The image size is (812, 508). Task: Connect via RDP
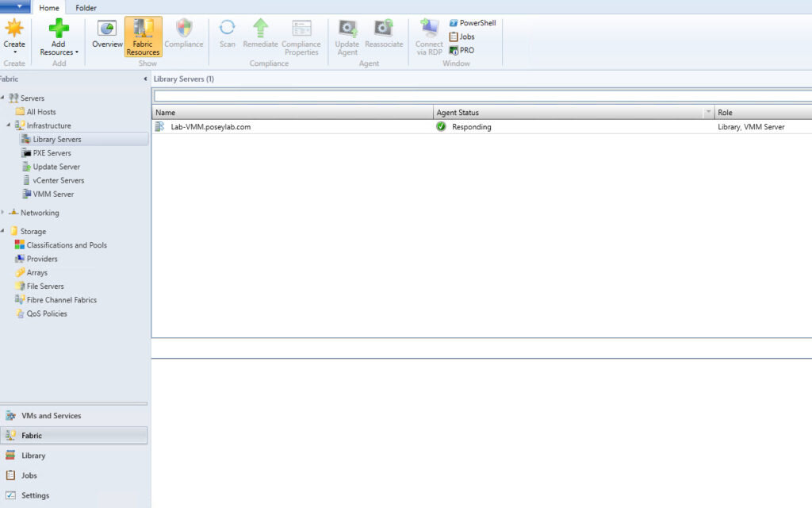coord(429,37)
